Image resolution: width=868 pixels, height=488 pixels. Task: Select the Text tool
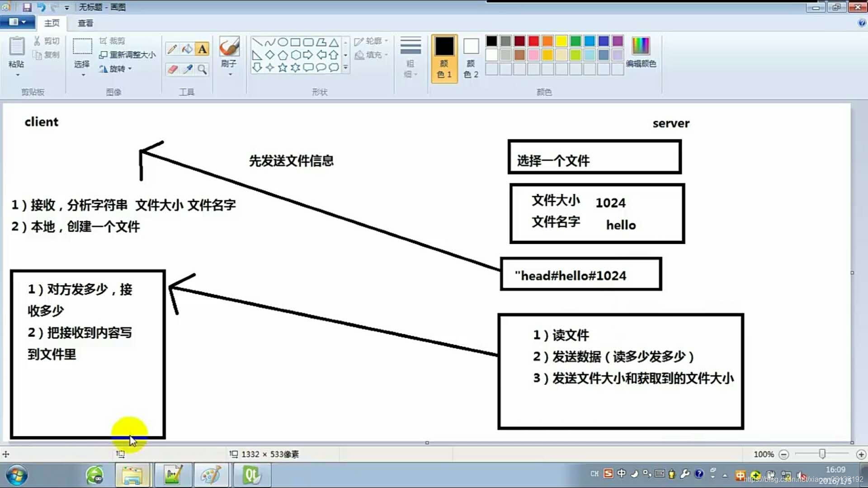(203, 49)
